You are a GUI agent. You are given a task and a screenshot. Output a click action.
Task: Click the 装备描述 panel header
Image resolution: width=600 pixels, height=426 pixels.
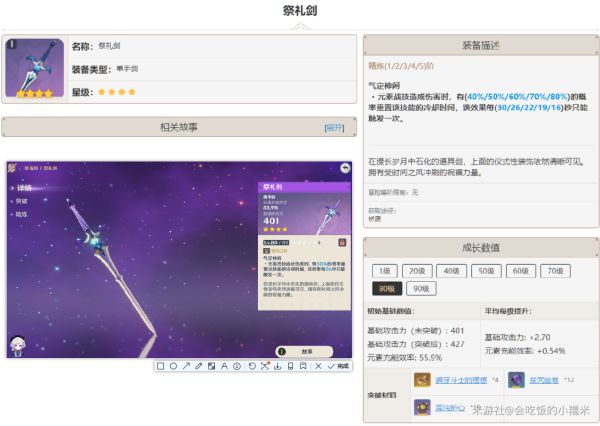(x=481, y=46)
